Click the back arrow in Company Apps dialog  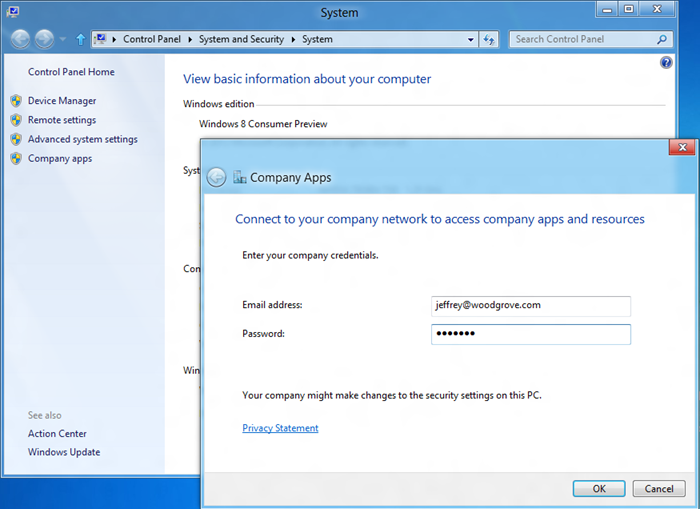coord(216,178)
